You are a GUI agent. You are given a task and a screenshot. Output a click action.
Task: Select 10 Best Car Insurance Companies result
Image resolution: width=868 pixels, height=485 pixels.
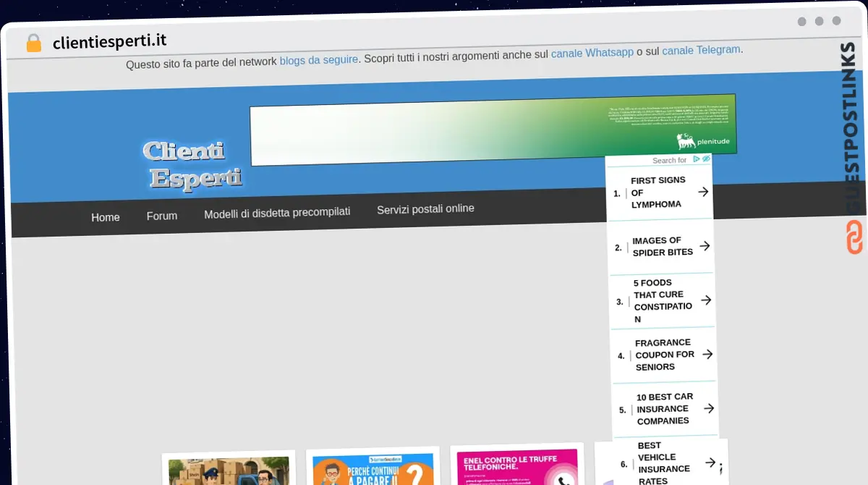coord(665,409)
